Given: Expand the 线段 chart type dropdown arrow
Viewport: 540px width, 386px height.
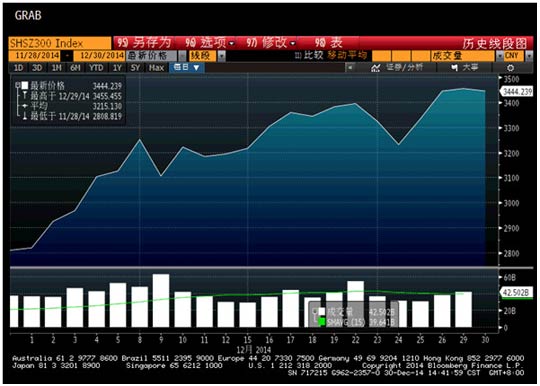Looking at the screenshot, I should coord(221,56).
